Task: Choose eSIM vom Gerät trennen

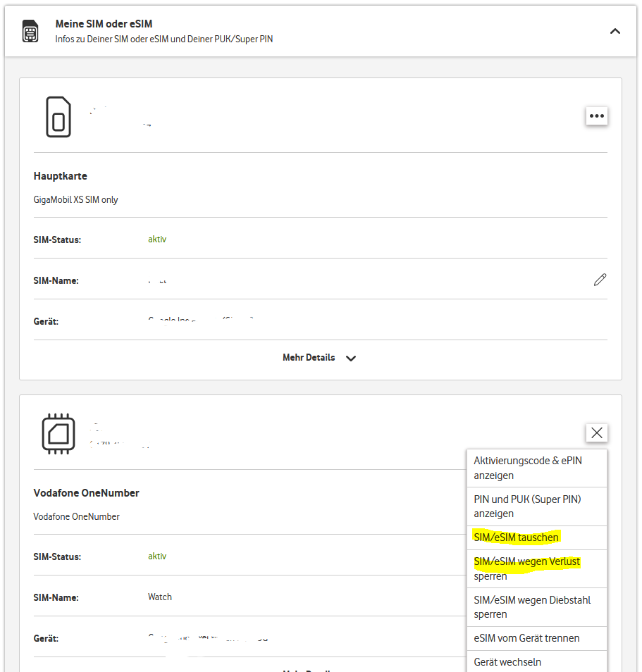Action: [x=526, y=638]
